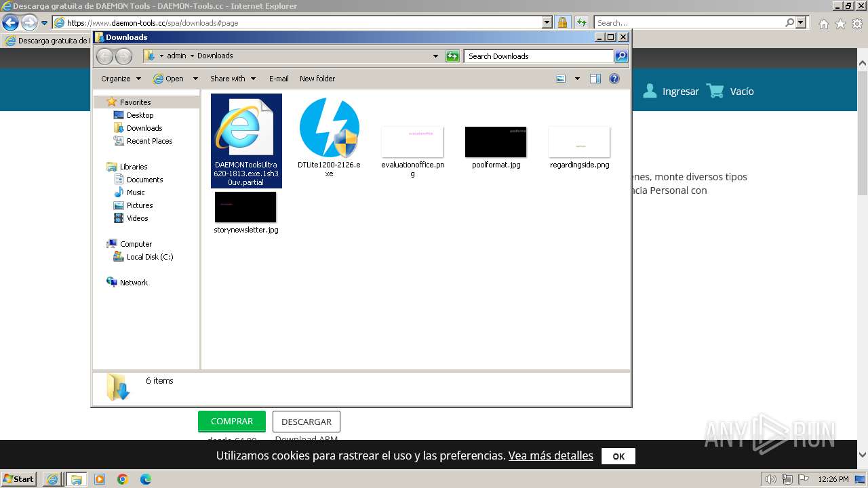Select the DAEMONToolsUltra partial download file
This screenshot has width=868, height=488.
click(246, 141)
